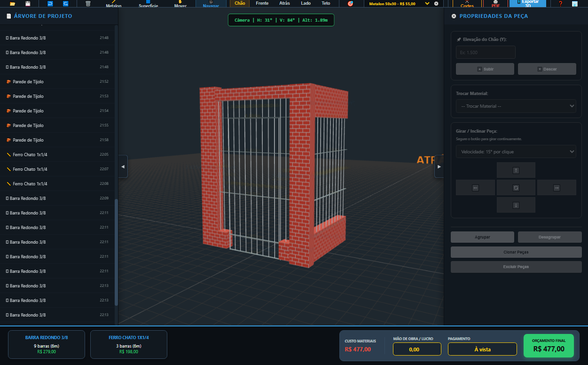Open settings gear next to Metalon price
The image size is (588, 365).
[436, 3]
